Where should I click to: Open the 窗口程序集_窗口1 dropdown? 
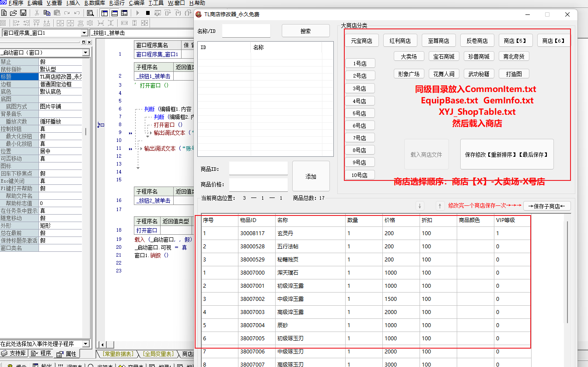[x=84, y=33]
